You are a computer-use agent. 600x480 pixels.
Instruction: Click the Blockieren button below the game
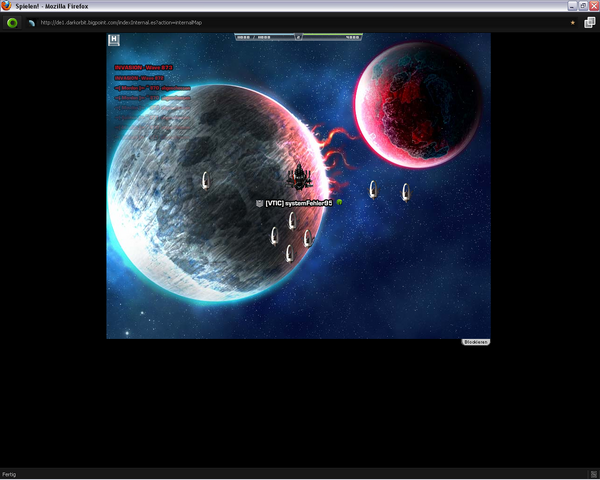[476, 342]
